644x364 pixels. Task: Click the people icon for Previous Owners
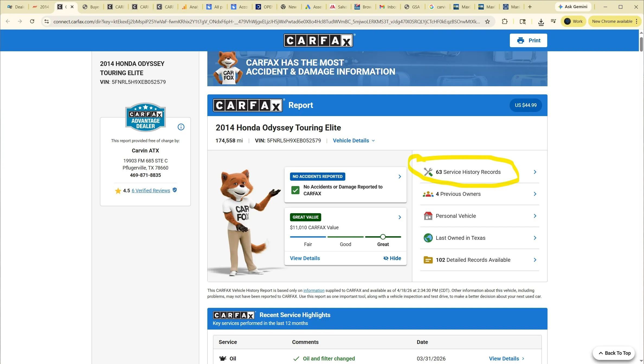[x=428, y=194]
